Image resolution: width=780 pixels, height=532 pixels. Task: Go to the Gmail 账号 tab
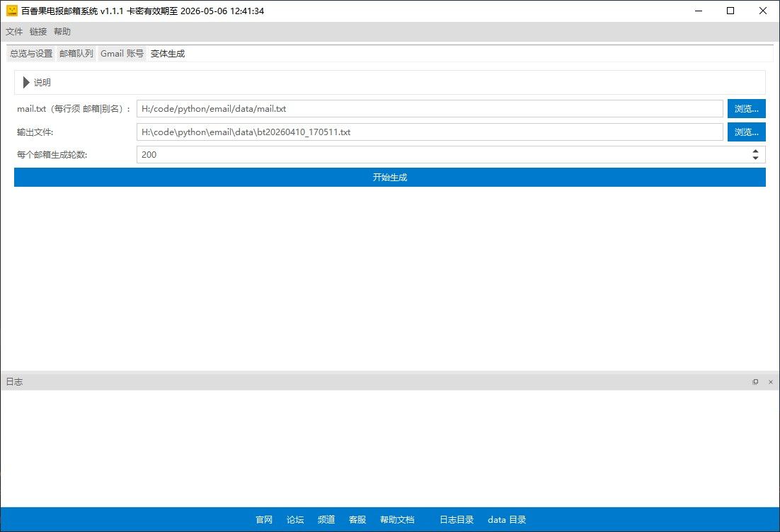point(122,54)
